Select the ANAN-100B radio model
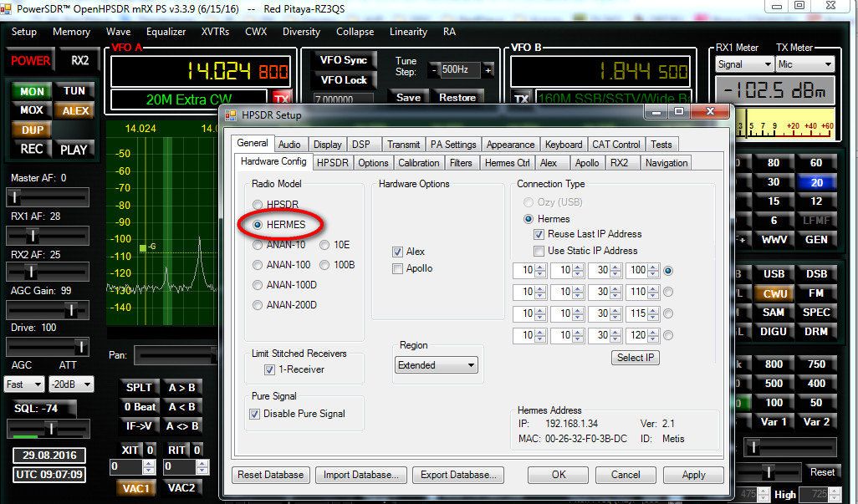This screenshot has height=504, width=858. click(x=338, y=265)
